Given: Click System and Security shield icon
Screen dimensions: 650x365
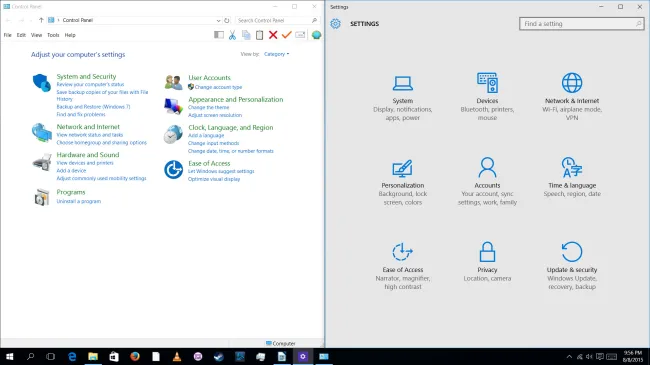Looking at the screenshot, I should pos(41,83).
